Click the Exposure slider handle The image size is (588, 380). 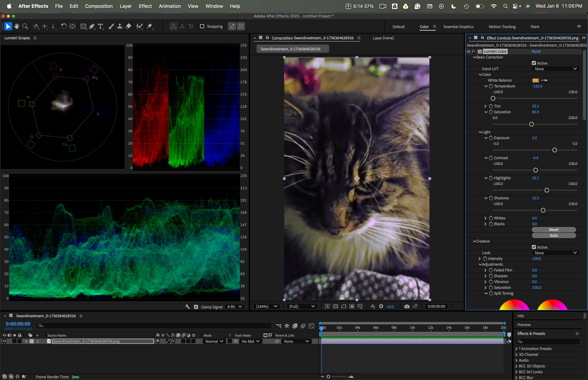554,150
